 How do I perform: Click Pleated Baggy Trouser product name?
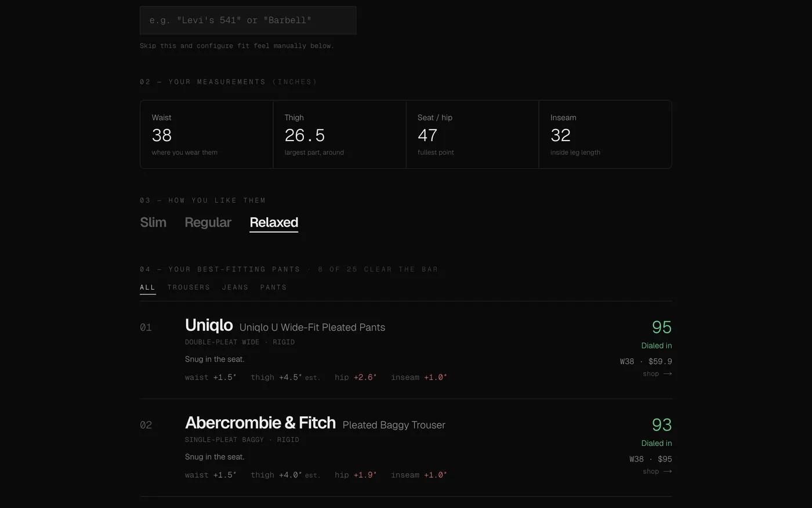coord(394,425)
